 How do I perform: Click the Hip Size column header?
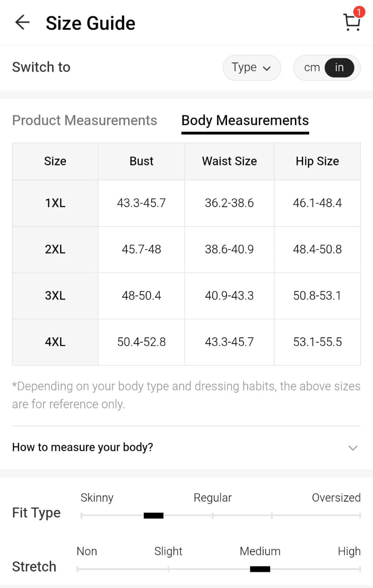pyautogui.click(x=317, y=161)
